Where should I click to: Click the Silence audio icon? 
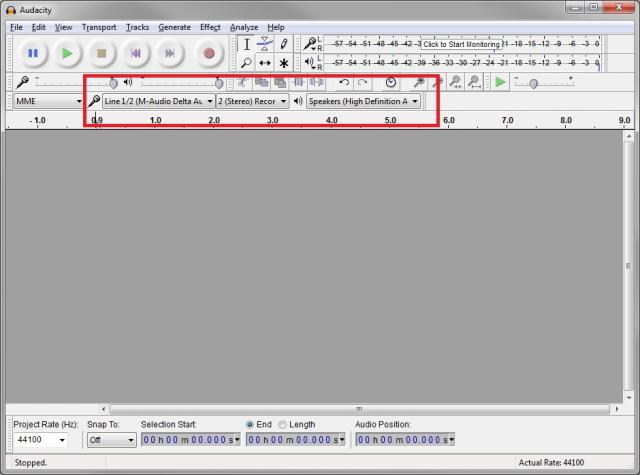[x=317, y=82]
